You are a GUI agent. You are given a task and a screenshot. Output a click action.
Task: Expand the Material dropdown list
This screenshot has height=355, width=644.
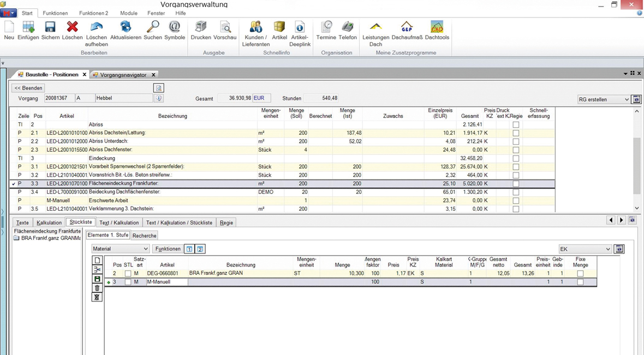pos(120,249)
